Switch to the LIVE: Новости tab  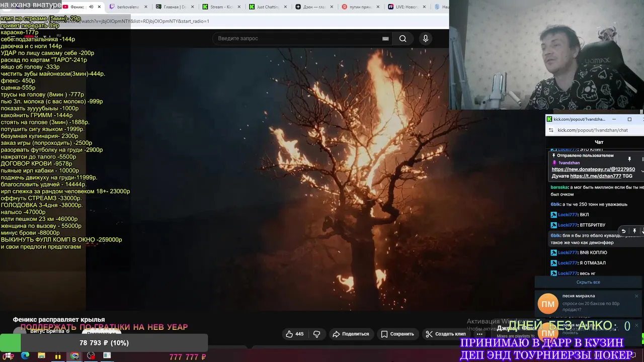click(x=408, y=7)
